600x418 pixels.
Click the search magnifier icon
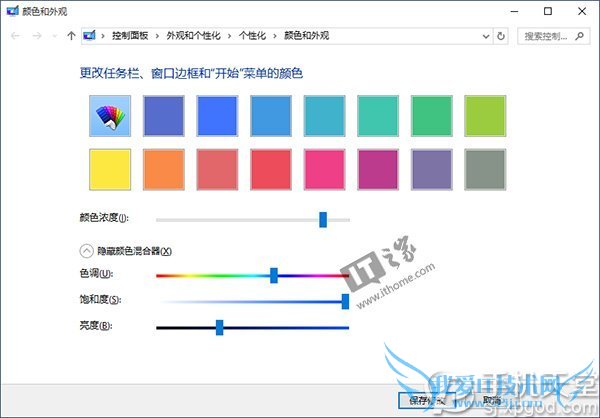coord(579,36)
